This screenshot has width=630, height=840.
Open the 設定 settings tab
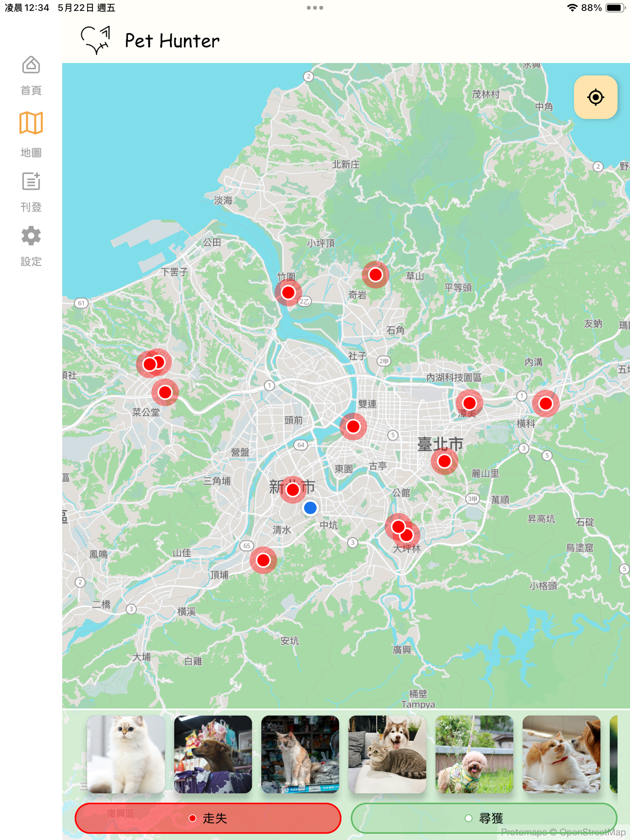tap(31, 246)
